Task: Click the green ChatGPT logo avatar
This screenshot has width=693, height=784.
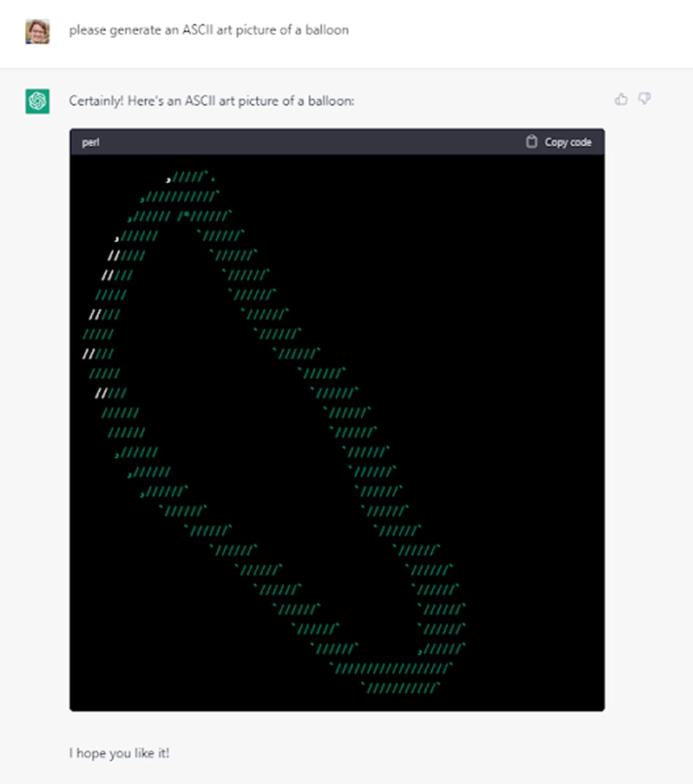Action: [37, 101]
